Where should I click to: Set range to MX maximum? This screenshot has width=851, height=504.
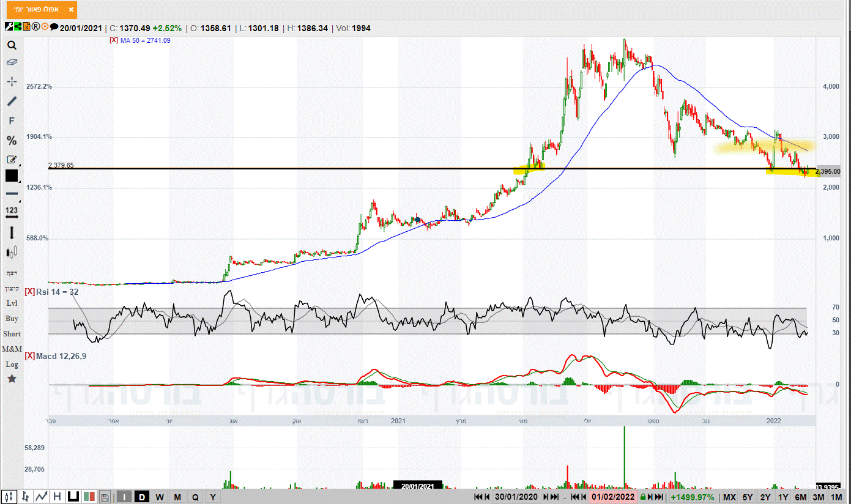click(x=729, y=497)
